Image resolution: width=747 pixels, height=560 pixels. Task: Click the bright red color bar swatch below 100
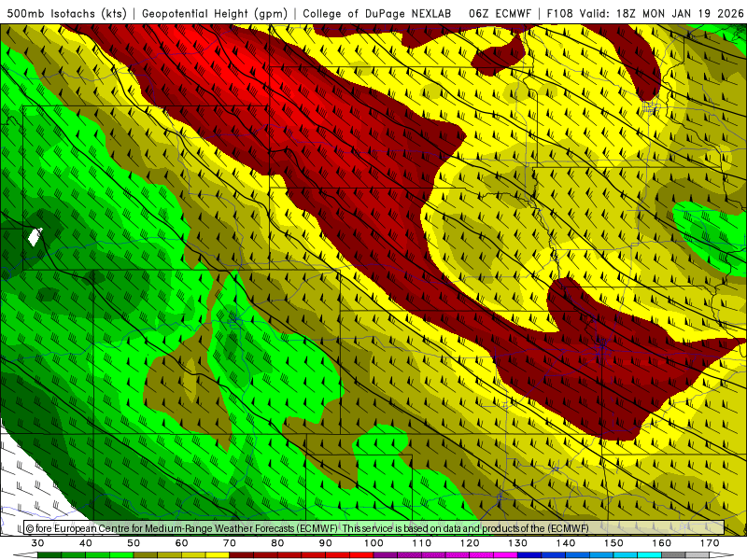pos(362,555)
